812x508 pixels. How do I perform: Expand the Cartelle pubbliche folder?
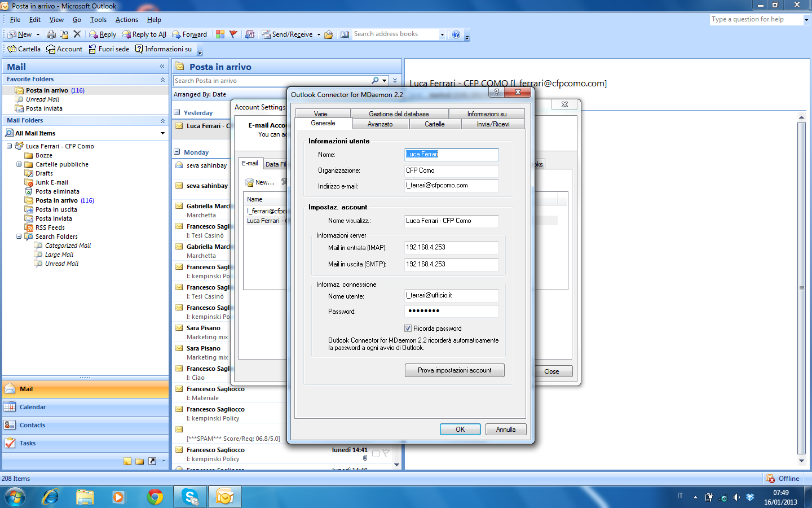pos(19,164)
